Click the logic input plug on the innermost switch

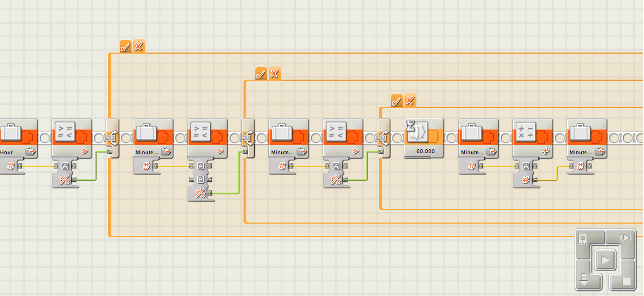tap(380, 152)
